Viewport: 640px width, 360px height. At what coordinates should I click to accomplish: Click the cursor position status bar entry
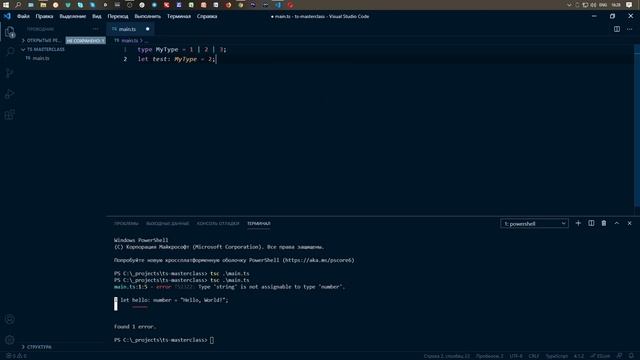(447, 356)
